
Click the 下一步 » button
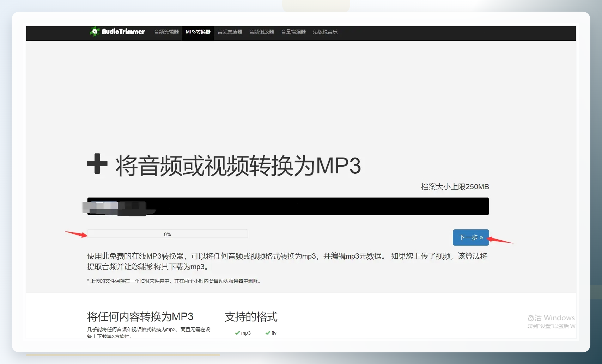pos(471,237)
